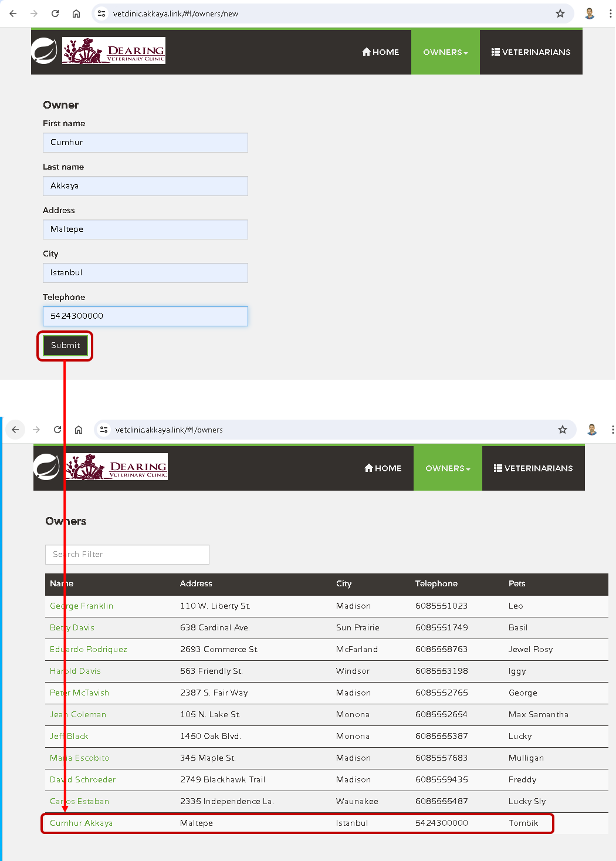Open VETERINARIANS menu above the Owner form
The width and height of the screenshot is (616, 861).
coord(531,52)
